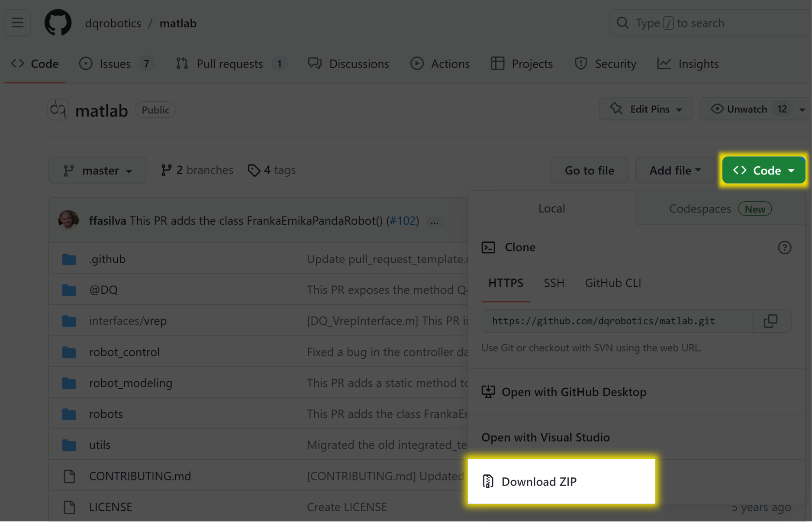Open the CONTRIBUTING.md file
812x522 pixels.
click(140, 476)
